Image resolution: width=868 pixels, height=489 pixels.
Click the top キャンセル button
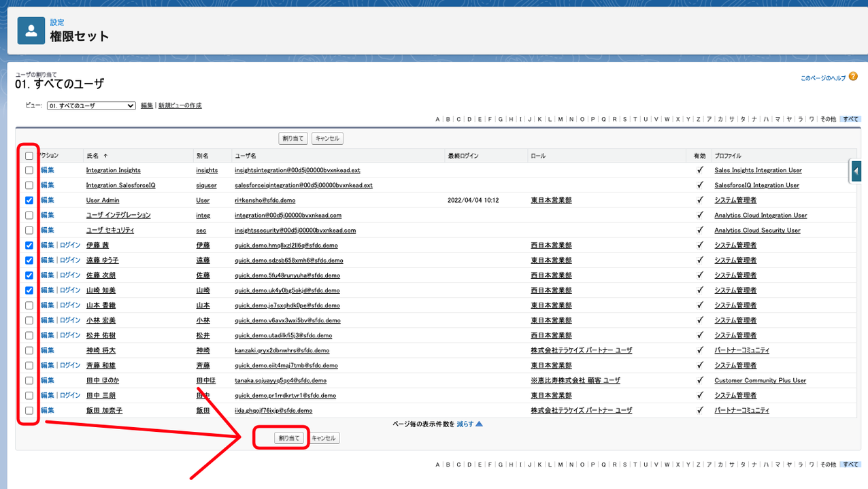(327, 138)
